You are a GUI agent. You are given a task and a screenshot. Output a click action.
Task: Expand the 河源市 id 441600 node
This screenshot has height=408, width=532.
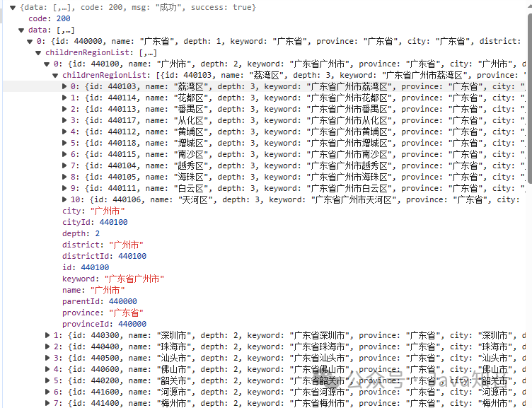click(x=47, y=392)
